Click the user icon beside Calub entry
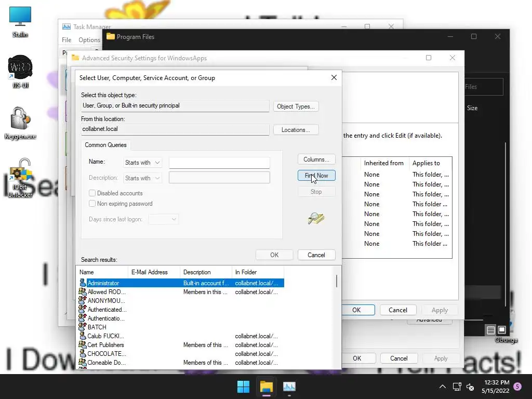The image size is (532, 399). pyautogui.click(x=83, y=336)
